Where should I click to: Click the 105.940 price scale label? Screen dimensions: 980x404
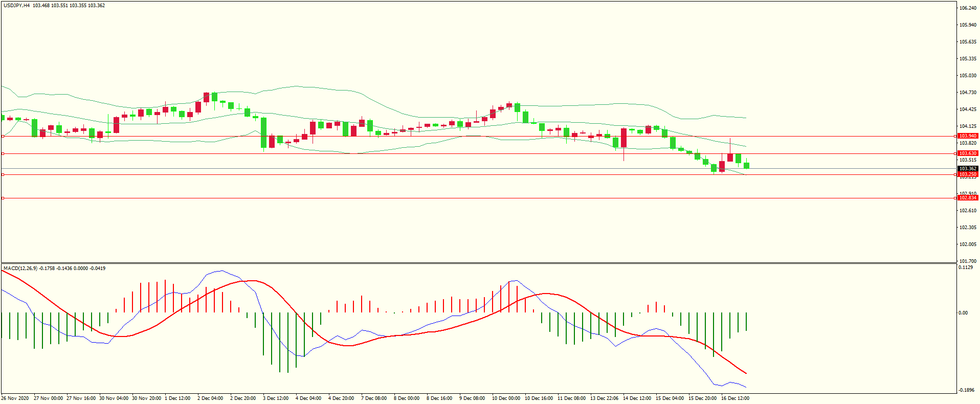(x=968, y=25)
